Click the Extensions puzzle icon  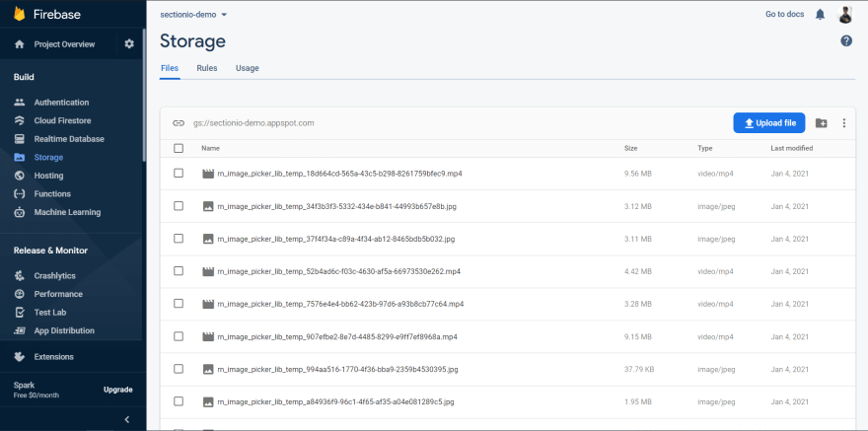click(20, 357)
